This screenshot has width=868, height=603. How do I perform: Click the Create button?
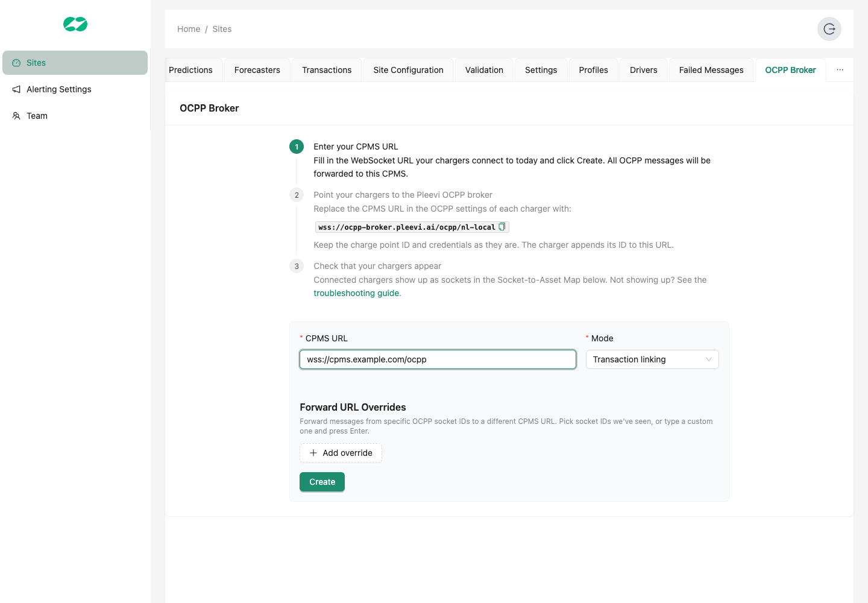322,482
